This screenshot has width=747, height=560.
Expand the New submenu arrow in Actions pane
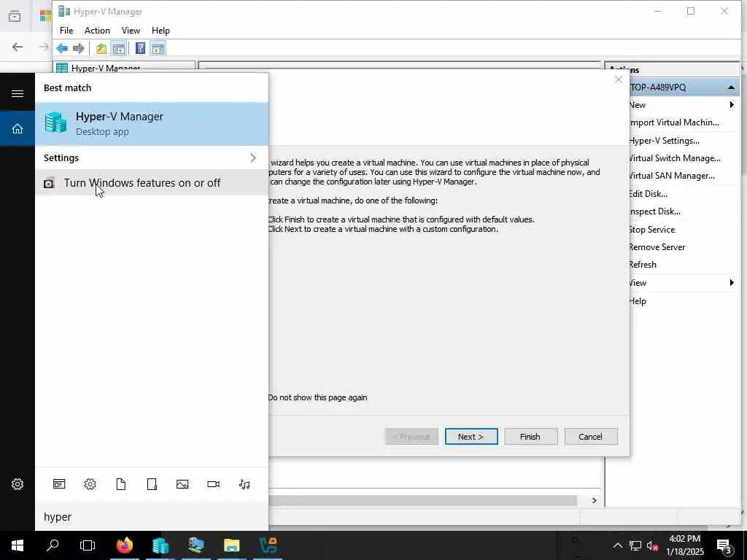click(x=732, y=105)
